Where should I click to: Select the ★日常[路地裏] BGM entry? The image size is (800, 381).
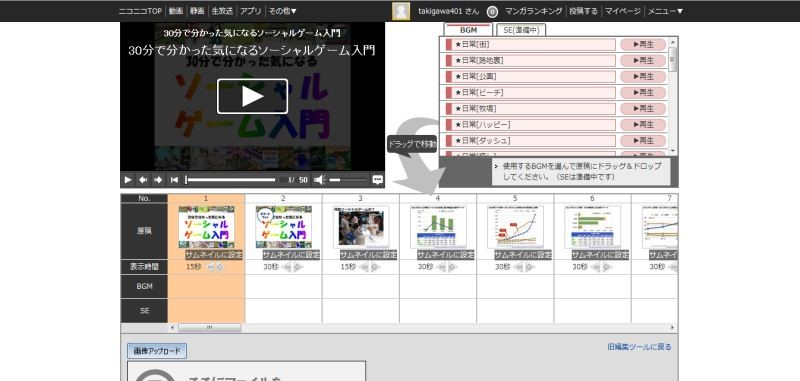click(531, 61)
